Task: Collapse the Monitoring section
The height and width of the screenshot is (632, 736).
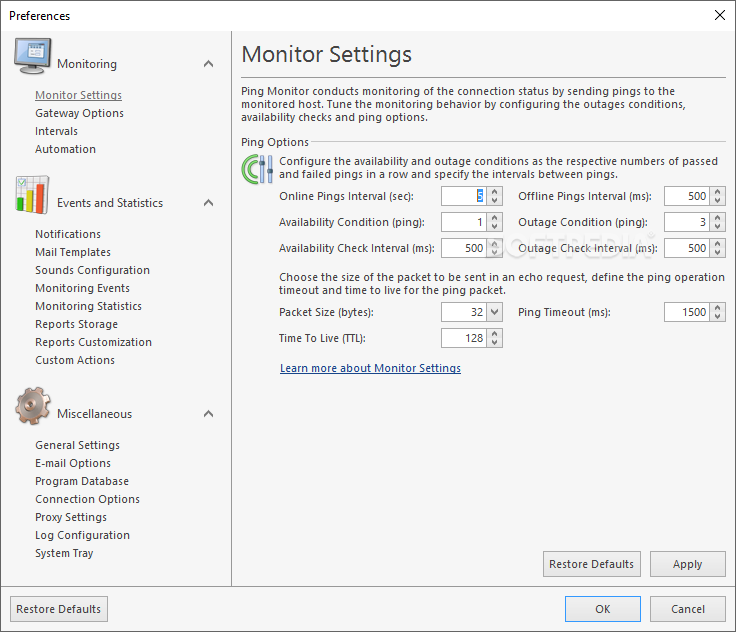Action: click(x=208, y=64)
